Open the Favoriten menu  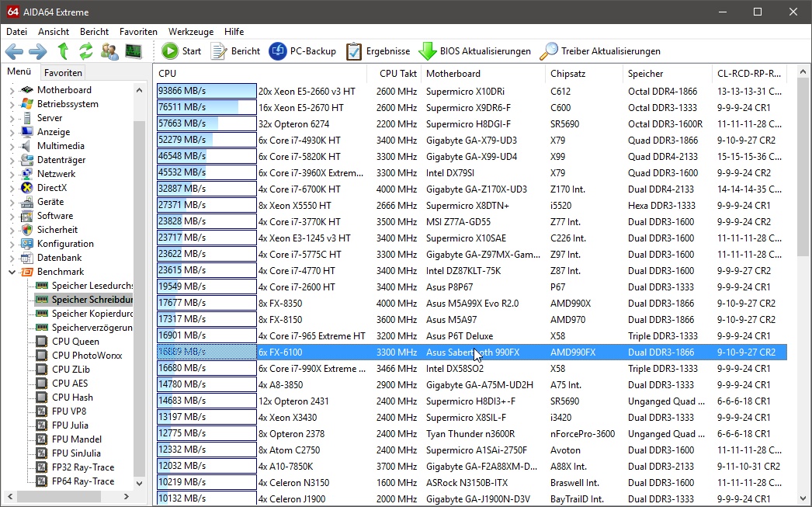[x=138, y=32]
